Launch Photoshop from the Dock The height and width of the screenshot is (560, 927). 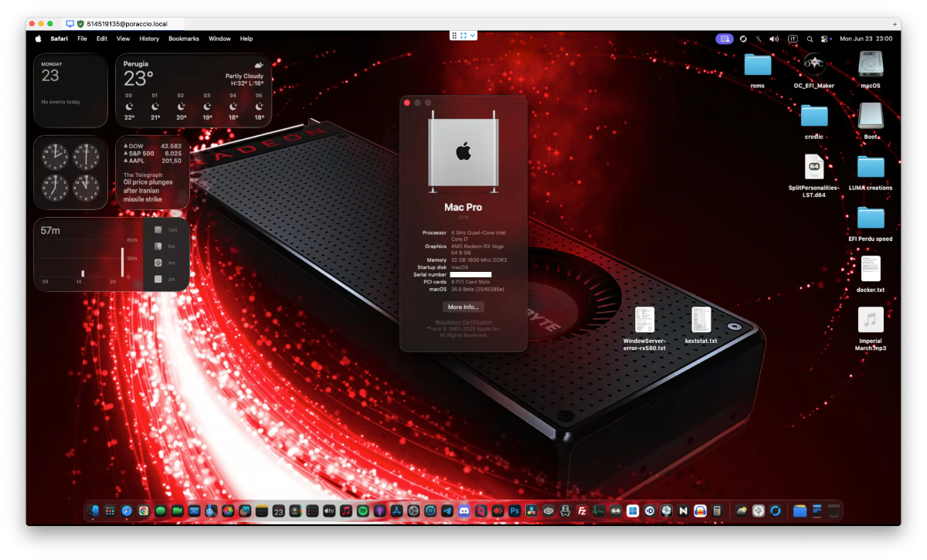pos(514,511)
